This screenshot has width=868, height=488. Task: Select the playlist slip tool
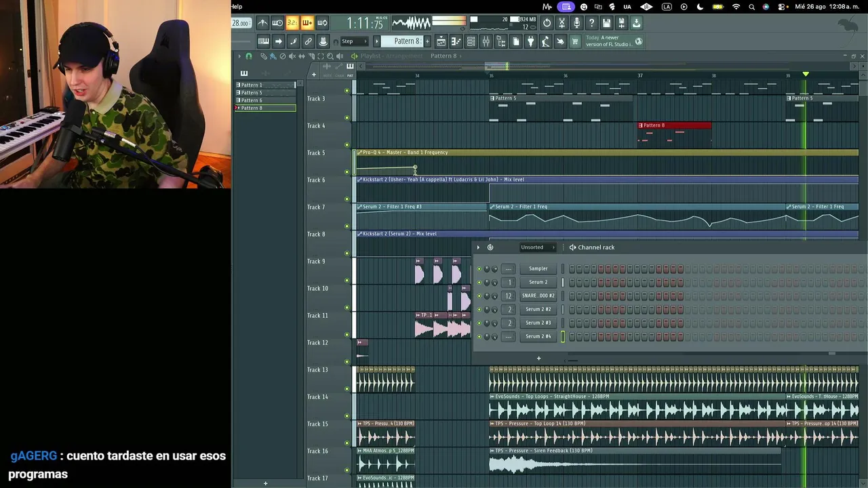302,56
